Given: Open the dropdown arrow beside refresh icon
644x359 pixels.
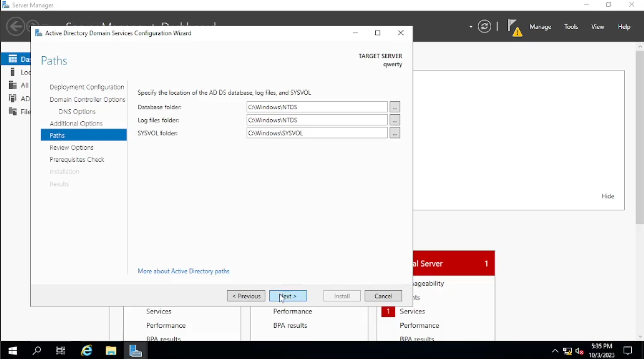Looking at the screenshot, I should 471,27.
